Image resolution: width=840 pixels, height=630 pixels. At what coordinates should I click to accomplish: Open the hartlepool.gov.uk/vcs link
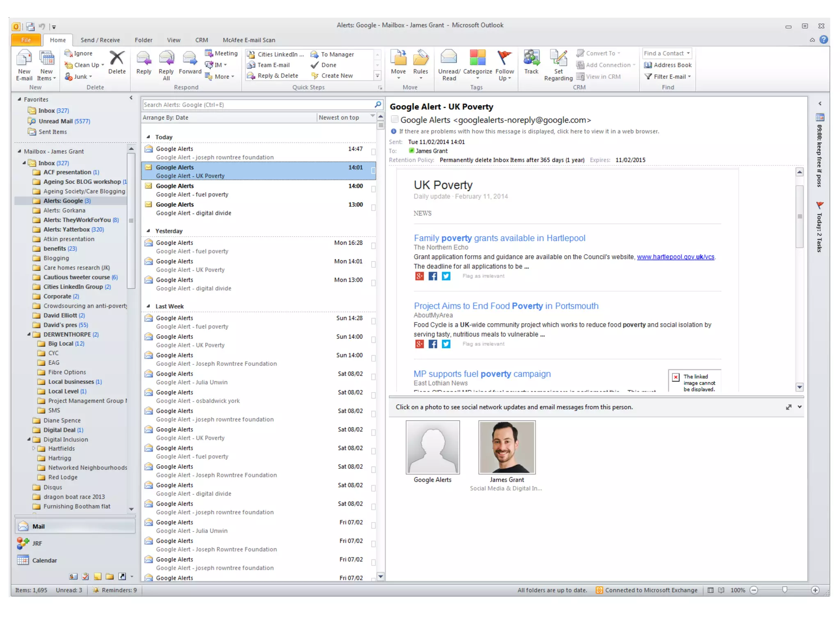tap(675, 257)
